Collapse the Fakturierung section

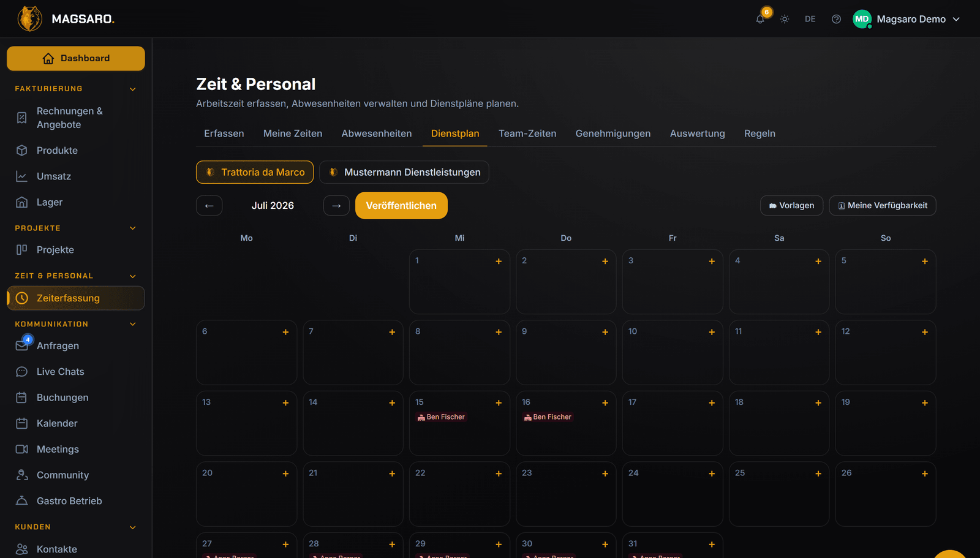[x=133, y=89]
